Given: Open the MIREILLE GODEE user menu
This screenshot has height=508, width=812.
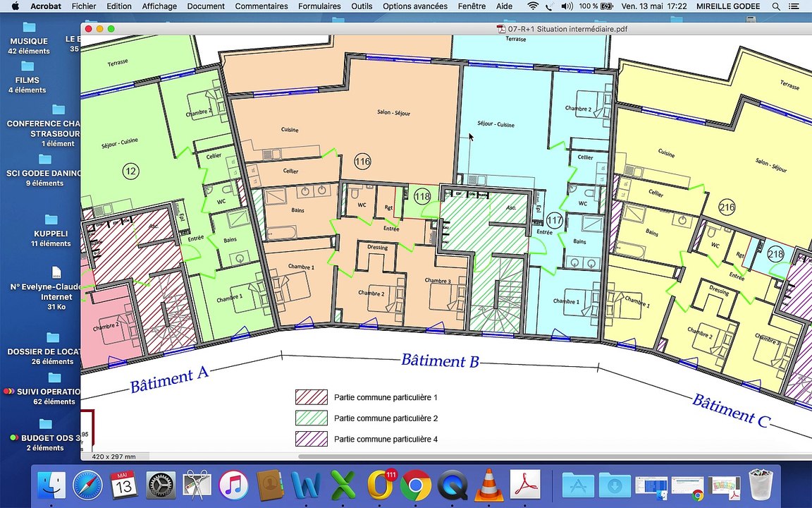Looking at the screenshot, I should [728, 6].
